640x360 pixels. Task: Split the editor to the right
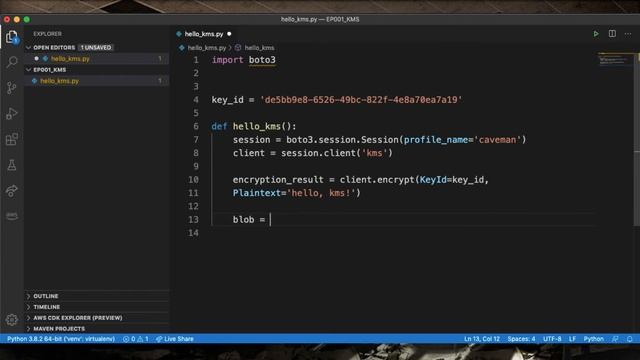point(612,34)
